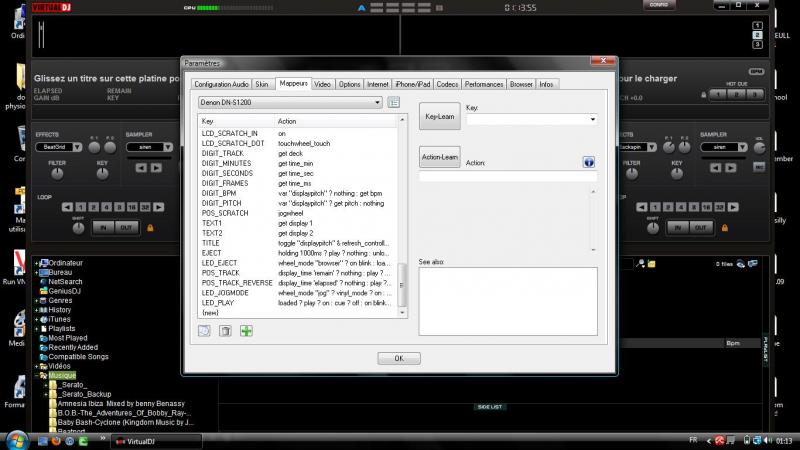The height and width of the screenshot is (450, 800).
Task: Click the CONFIG button at top
Action: point(659,5)
